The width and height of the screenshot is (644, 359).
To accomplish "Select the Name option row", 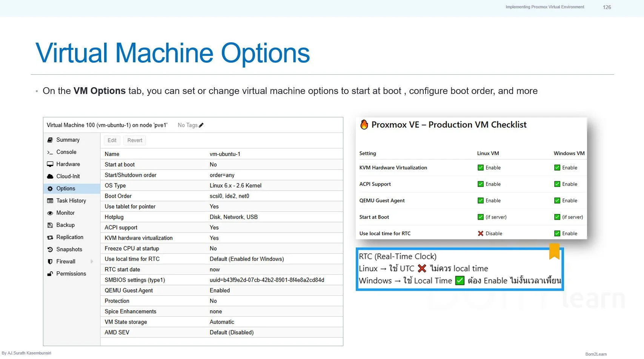I will pos(222,154).
